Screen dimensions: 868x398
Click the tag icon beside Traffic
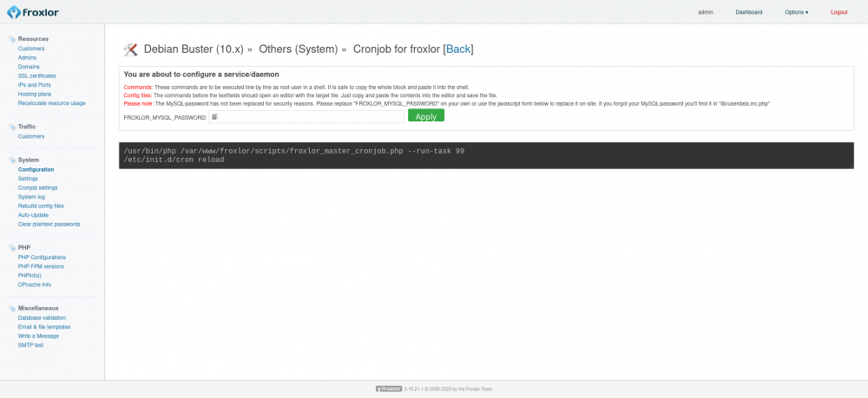tap(12, 127)
